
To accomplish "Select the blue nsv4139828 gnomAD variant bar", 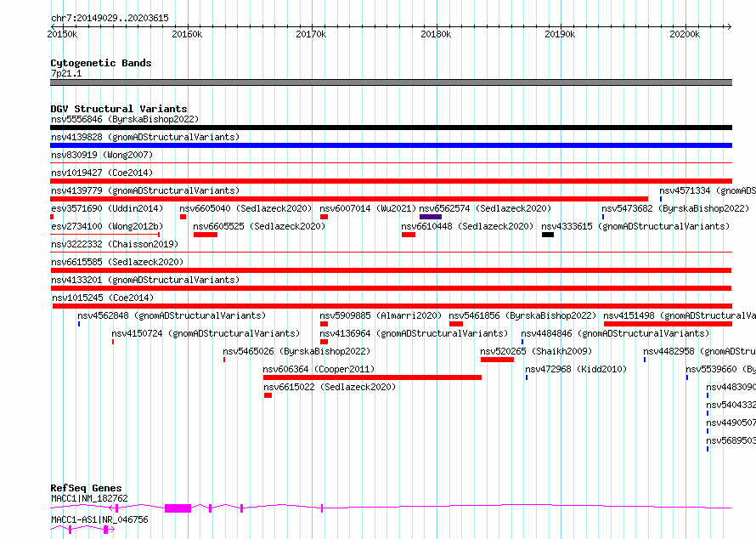I will point(391,145).
